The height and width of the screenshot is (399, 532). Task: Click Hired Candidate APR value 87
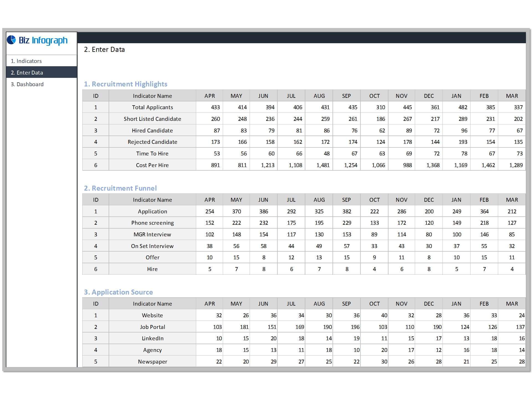coord(209,131)
